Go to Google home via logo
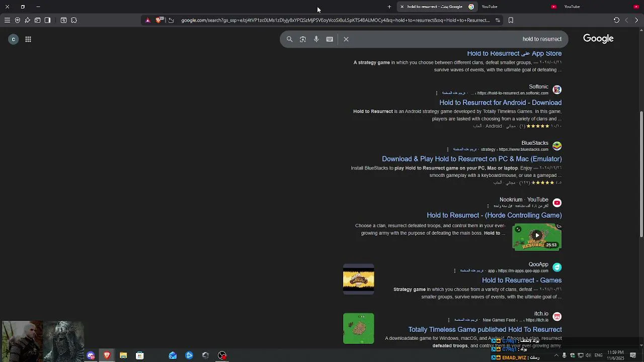 click(x=598, y=39)
